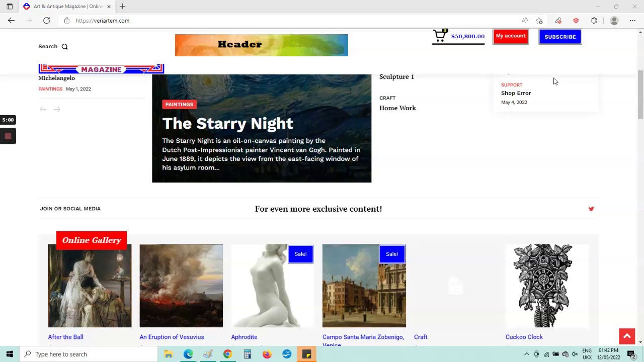The image size is (644, 362).
Task: Open the Shop Error post
Action: coord(516,93)
